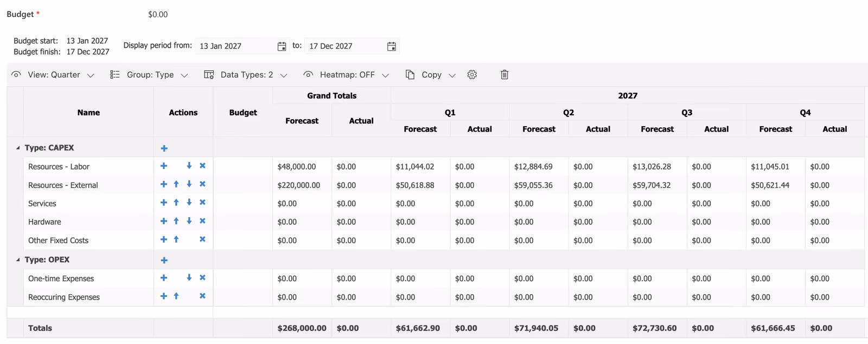Open the calendar picker for the display start date
This screenshot has height=344, width=868.
pyautogui.click(x=282, y=47)
